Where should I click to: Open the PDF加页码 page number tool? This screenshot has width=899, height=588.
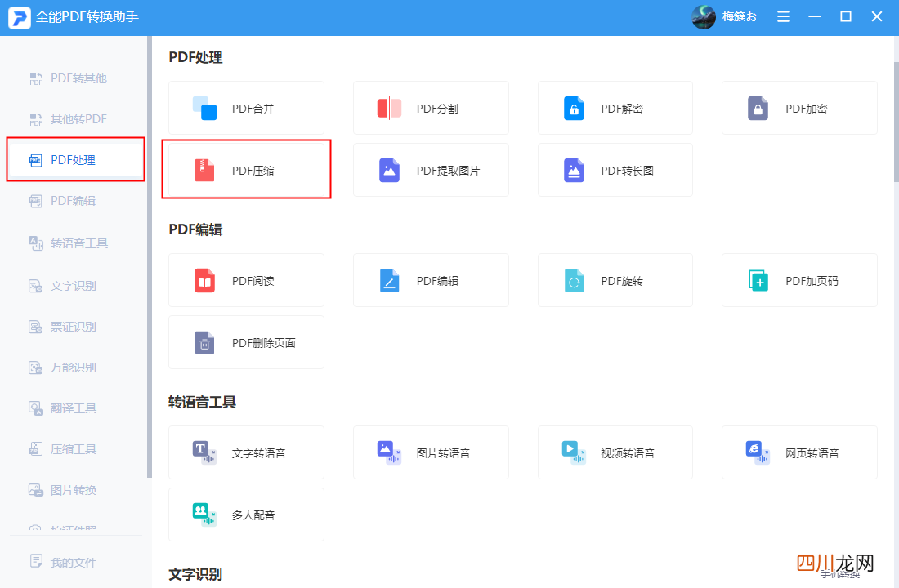coord(799,280)
